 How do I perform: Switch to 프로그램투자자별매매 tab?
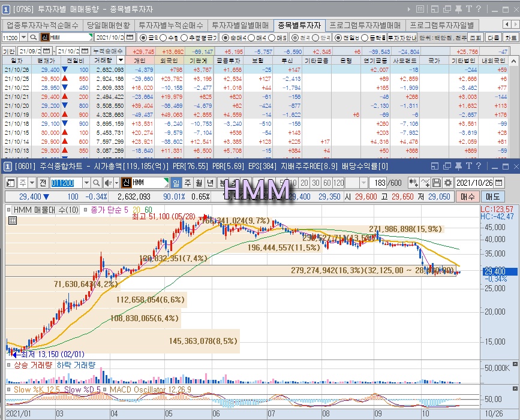(365, 25)
